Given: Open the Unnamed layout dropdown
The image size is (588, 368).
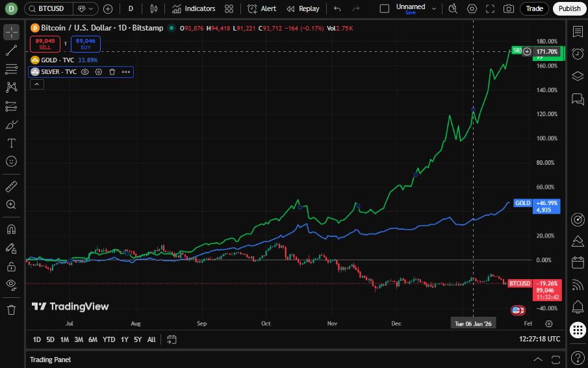Looking at the screenshot, I should tap(434, 8).
